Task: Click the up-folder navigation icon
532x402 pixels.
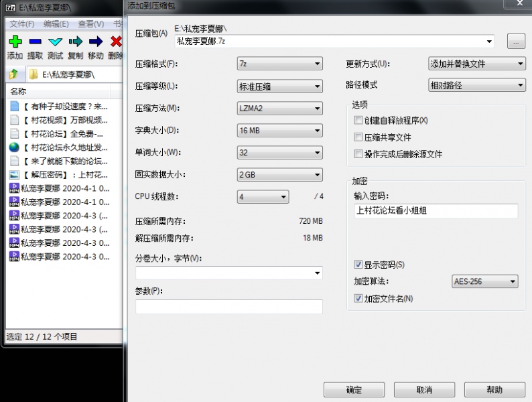Action: coord(13,74)
